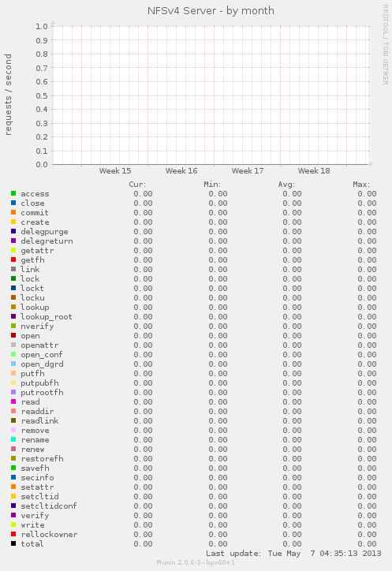This screenshot has height=571, width=392.
Task: Click the black total legend swatch
Action: point(13,543)
